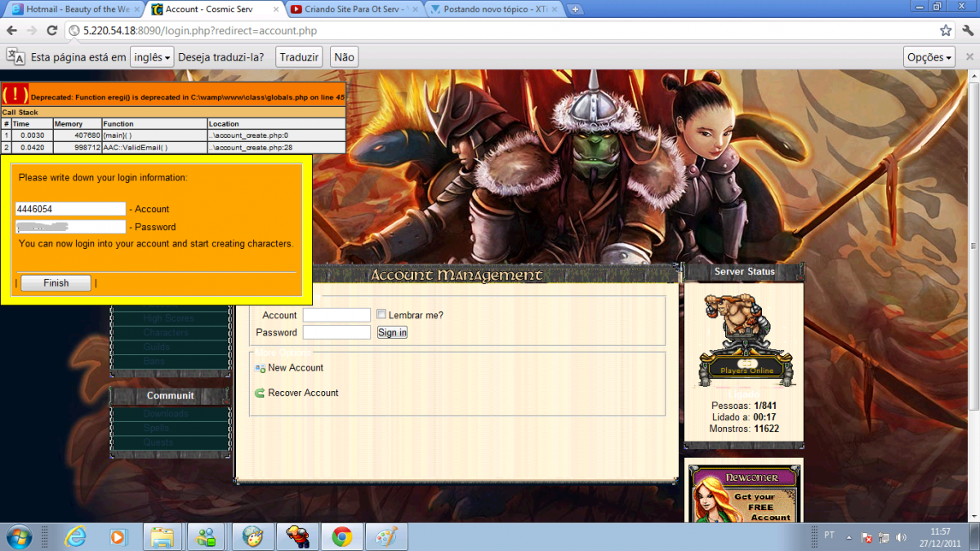Launch Internet Explorer from the taskbar
980x551 pixels.
pyautogui.click(x=76, y=536)
